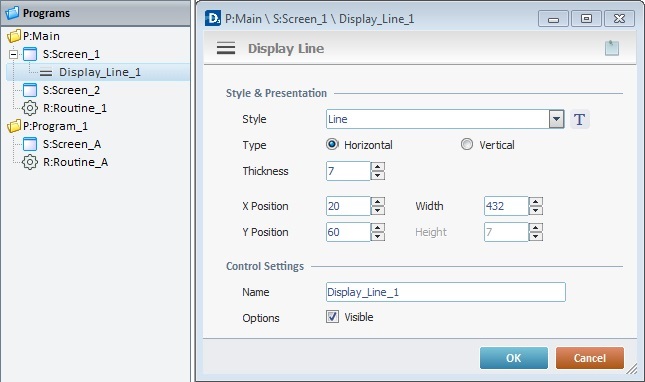Viewport: 645px width, 382px height.
Task: Increase Y Position with up arrow
Action: [377, 227]
